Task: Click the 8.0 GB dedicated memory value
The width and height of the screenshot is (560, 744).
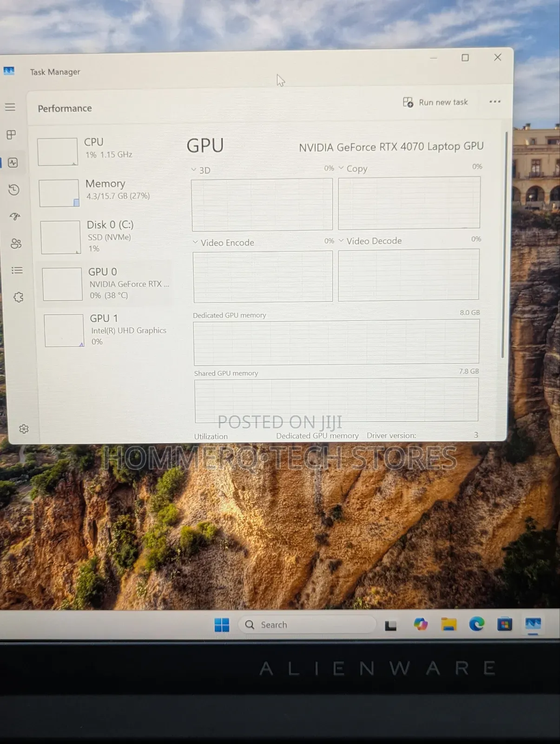Action: [470, 312]
